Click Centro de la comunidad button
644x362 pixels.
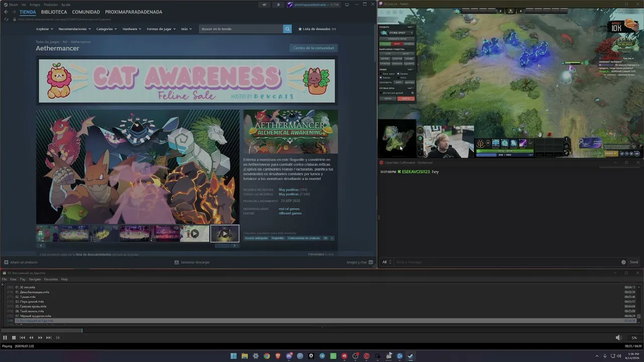[x=313, y=48]
